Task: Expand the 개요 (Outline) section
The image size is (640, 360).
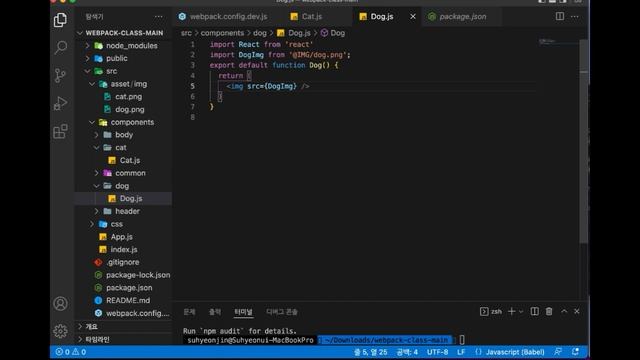Action: pos(123,327)
